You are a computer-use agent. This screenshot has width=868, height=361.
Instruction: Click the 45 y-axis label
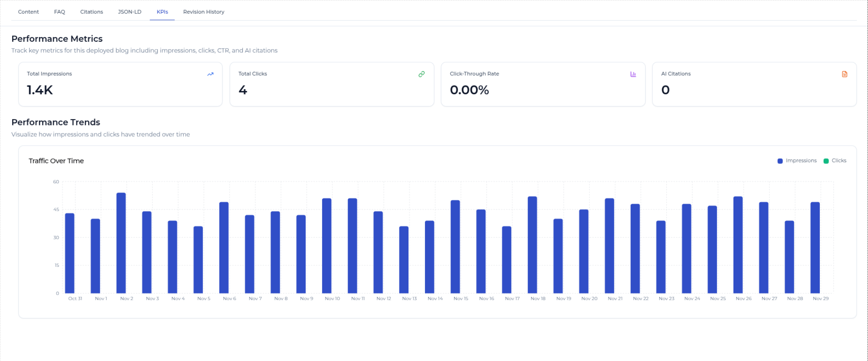click(x=56, y=210)
